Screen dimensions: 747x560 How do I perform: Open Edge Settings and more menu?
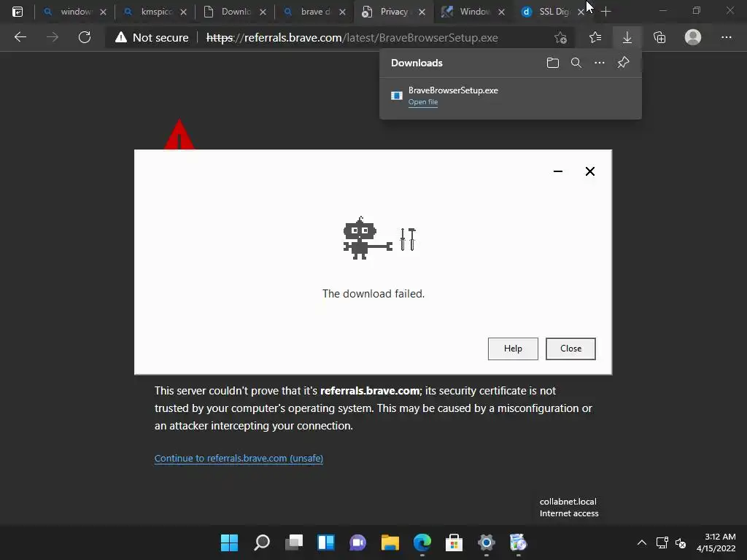pyautogui.click(x=727, y=37)
